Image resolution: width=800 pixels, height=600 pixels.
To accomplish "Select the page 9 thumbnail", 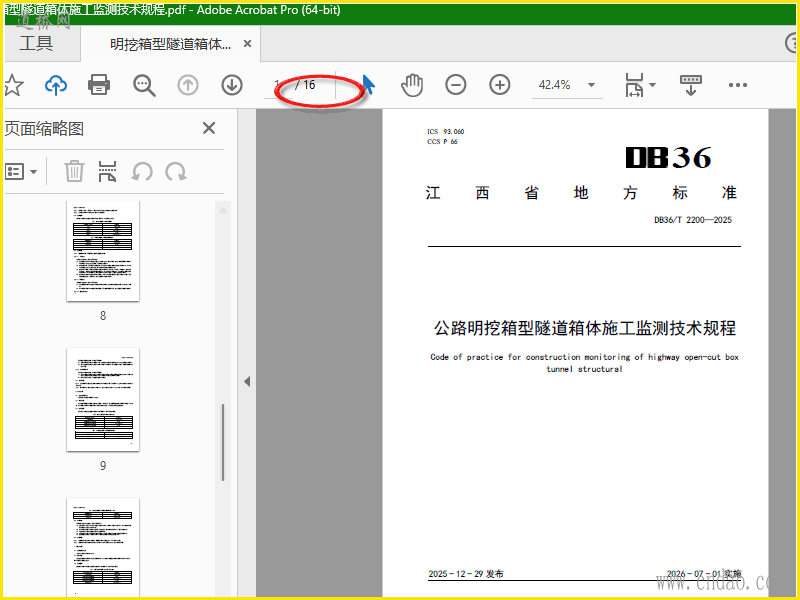I will coord(103,399).
